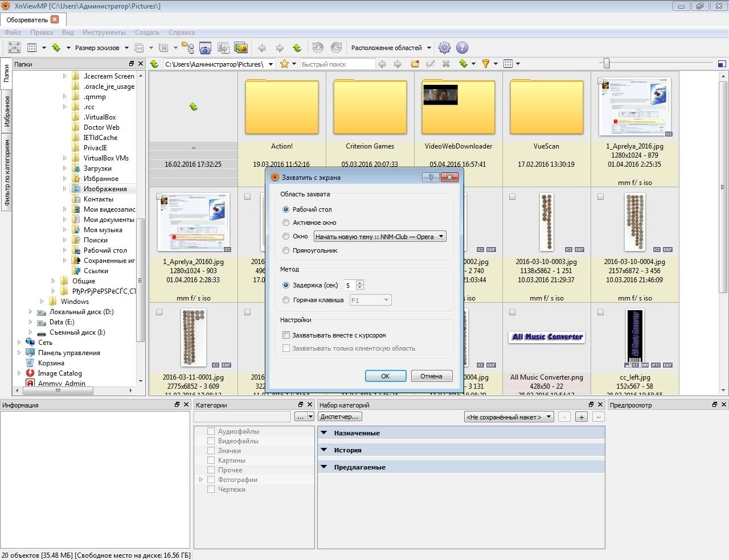Go forward with main toolbar right arrow
729x560 pixels.
pyautogui.click(x=280, y=48)
